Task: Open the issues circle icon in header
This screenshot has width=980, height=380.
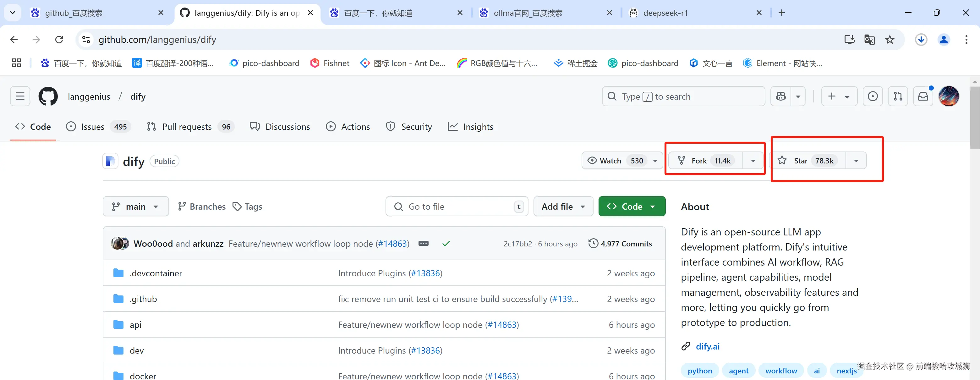Action: (x=873, y=96)
